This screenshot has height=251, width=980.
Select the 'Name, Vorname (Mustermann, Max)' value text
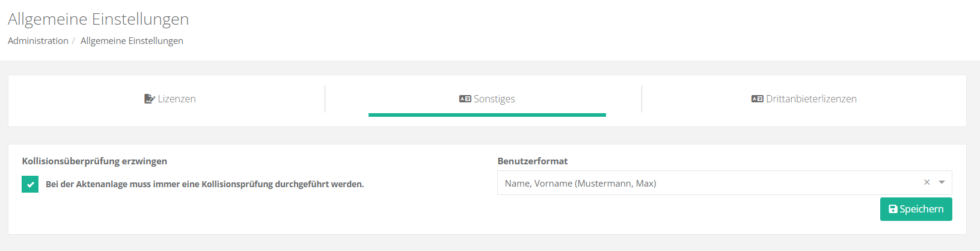(x=580, y=184)
